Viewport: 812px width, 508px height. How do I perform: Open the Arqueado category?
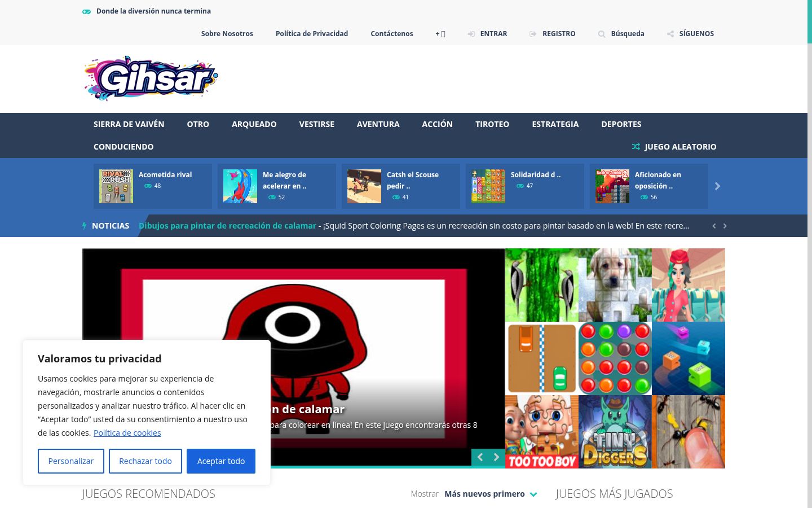coord(254,124)
